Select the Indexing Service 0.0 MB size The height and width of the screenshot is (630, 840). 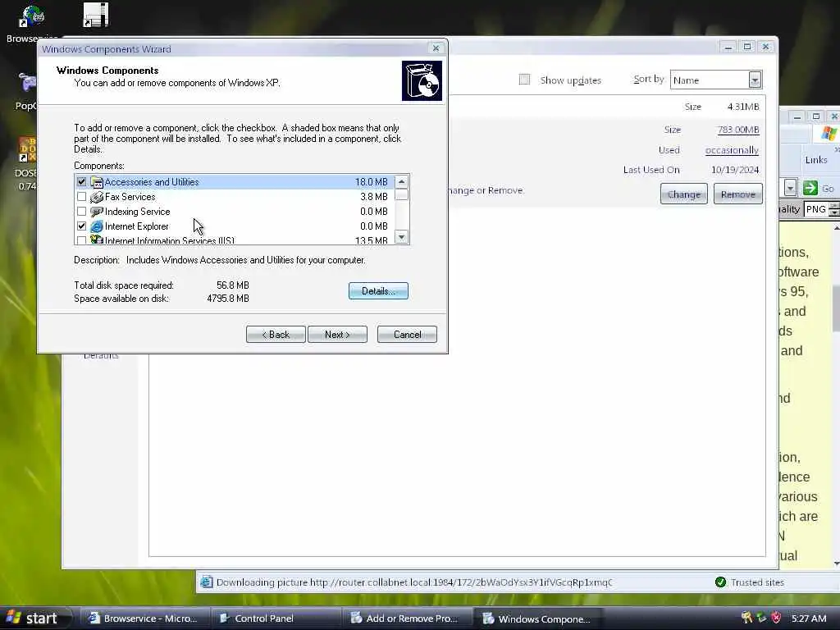click(374, 212)
